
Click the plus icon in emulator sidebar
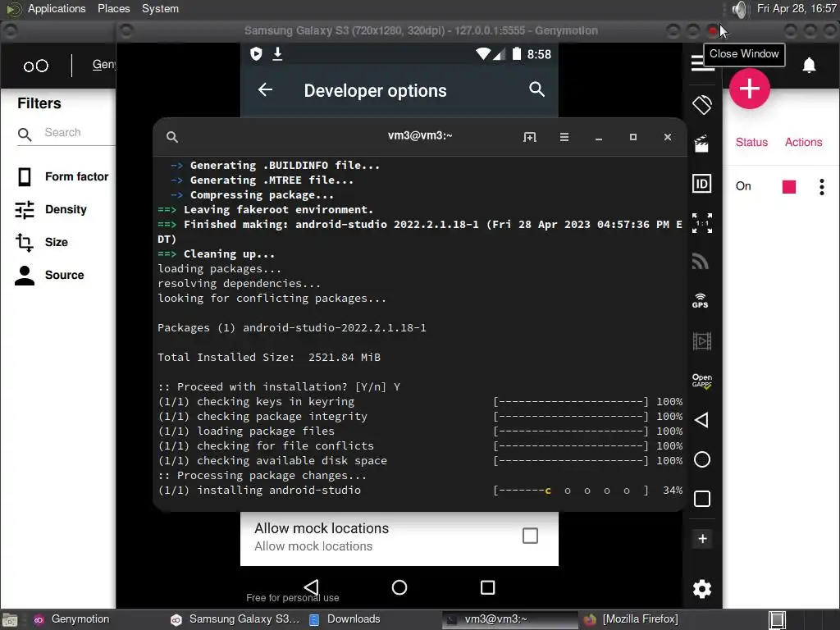[702, 538]
